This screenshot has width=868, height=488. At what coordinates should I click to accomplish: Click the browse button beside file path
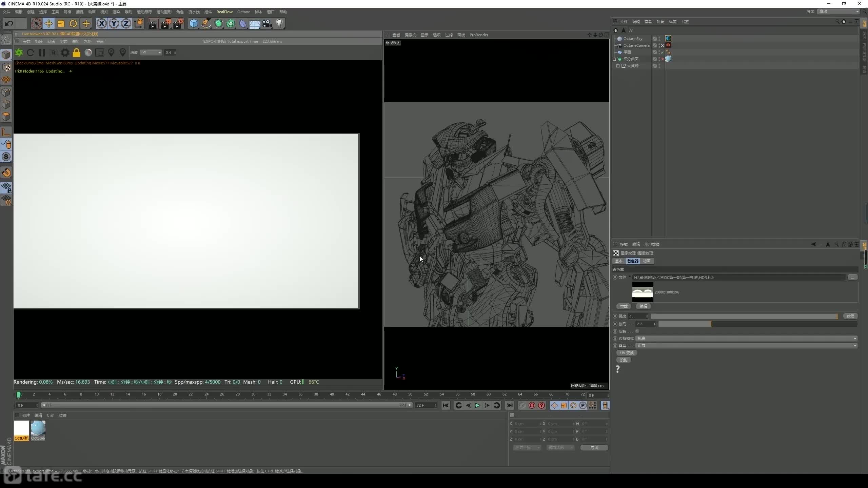(x=852, y=277)
